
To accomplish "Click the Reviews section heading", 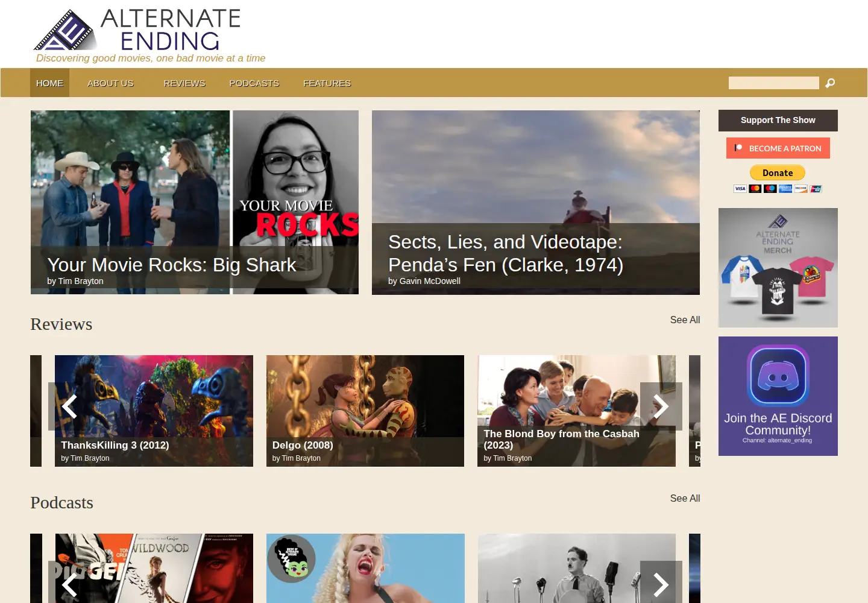I will (61, 324).
